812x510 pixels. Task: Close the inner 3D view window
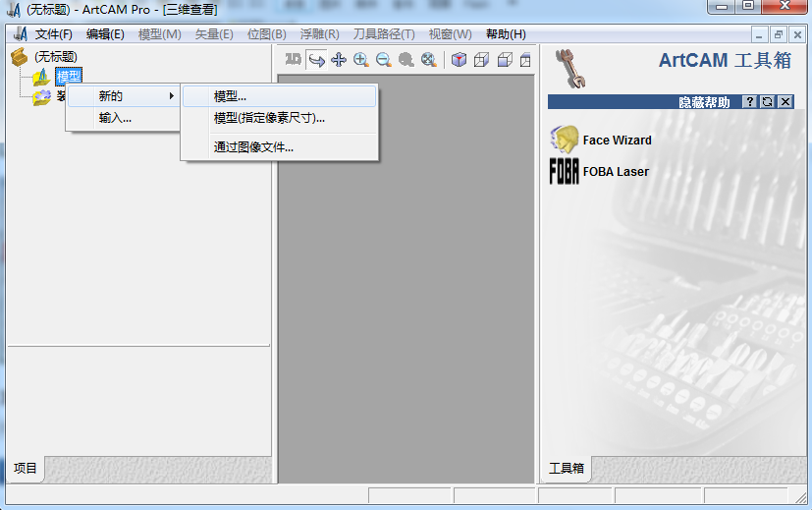click(x=797, y=35)
